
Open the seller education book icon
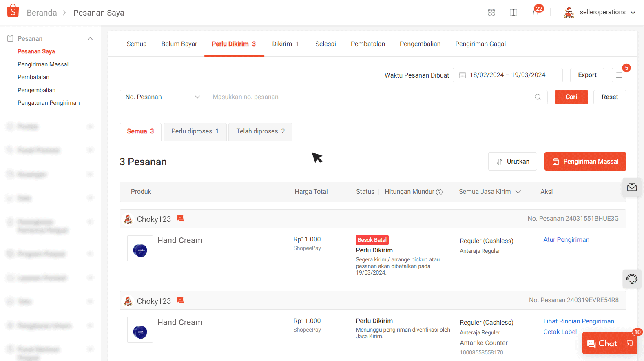point(513,13)
